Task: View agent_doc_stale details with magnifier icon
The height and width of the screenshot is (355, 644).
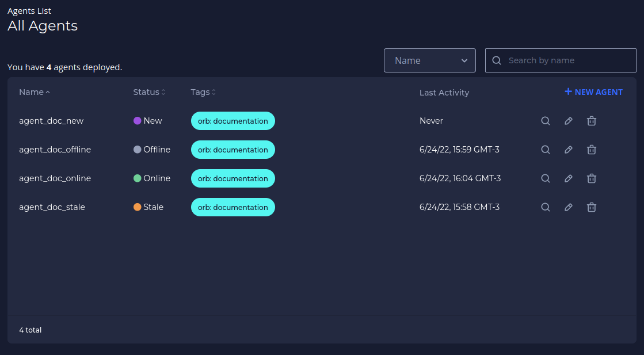Action: click(546, 207)
